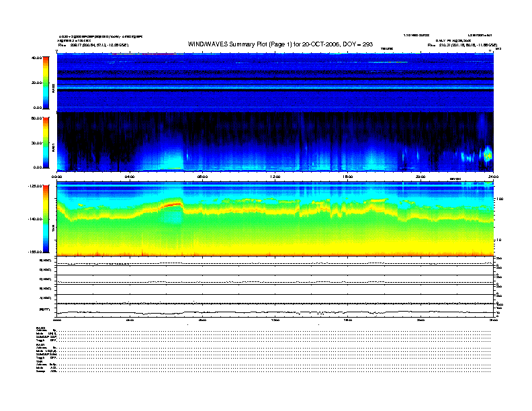
Task: Click the 40.00 color scale tick label
Action: 36,58
